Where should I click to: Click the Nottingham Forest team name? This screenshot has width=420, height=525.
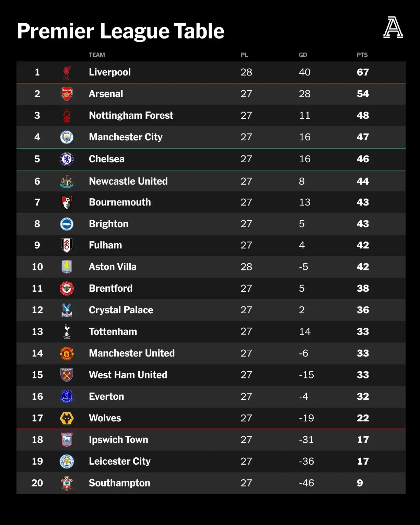(x=131, y=115)
